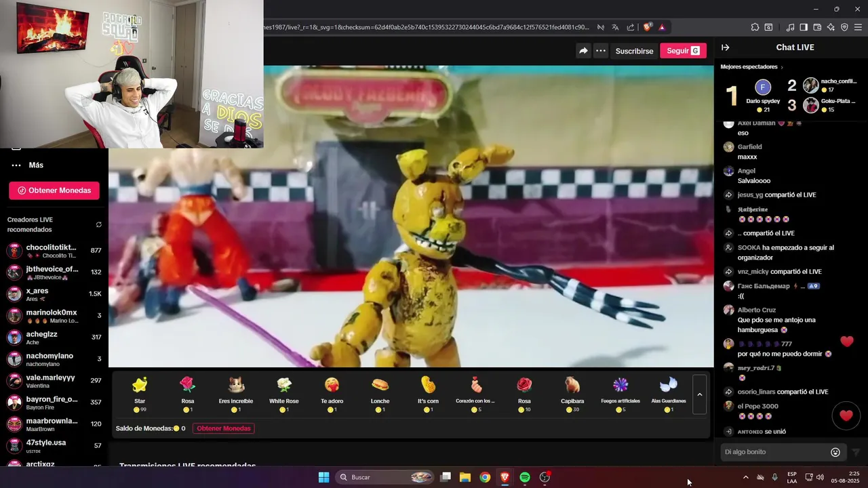Open chocolitotikt... LIVE channel

point(54,251)
